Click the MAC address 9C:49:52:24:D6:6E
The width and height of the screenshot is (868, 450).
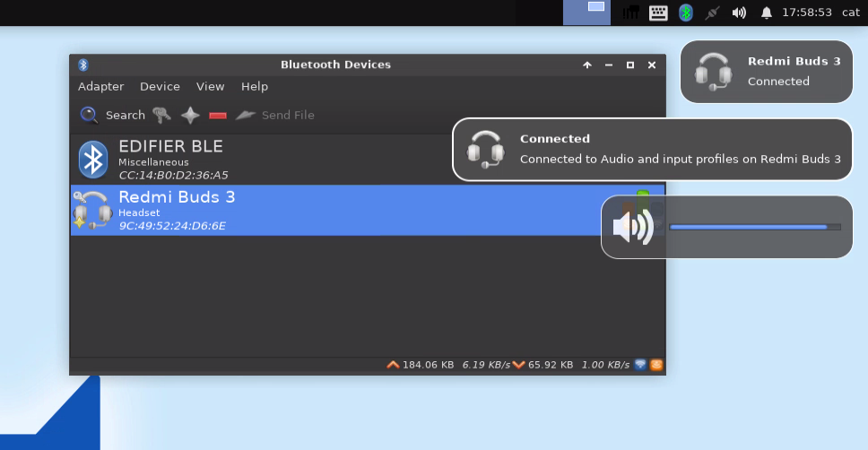[172, 226]
